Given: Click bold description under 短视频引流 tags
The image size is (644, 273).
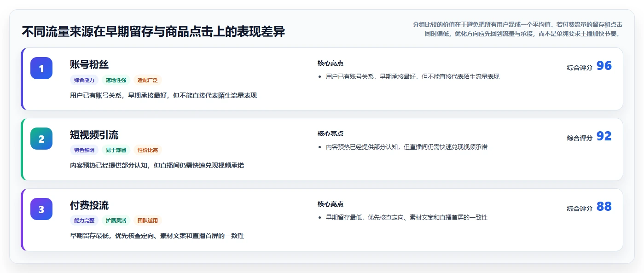Looking at the screenshot, I should tap(157, 165).
